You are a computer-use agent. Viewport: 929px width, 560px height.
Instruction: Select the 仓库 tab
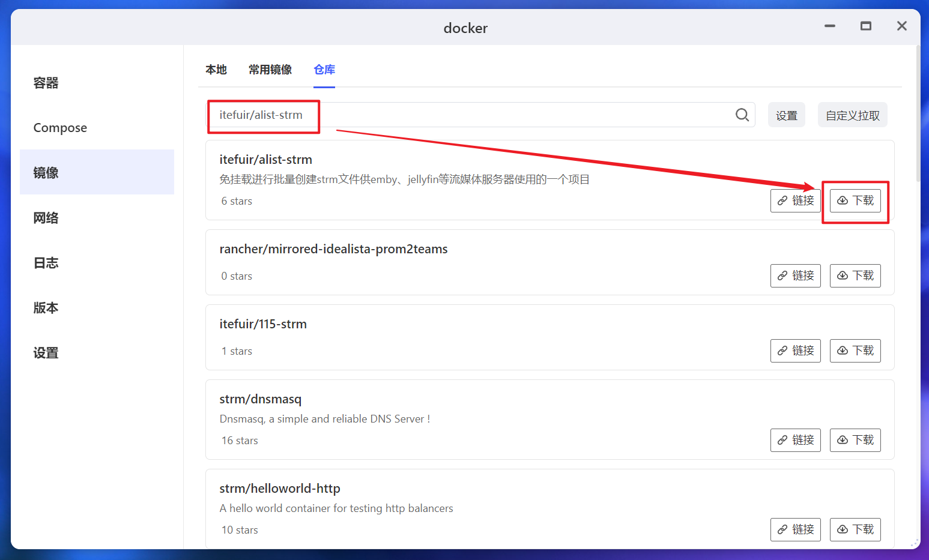pos(324,70)
